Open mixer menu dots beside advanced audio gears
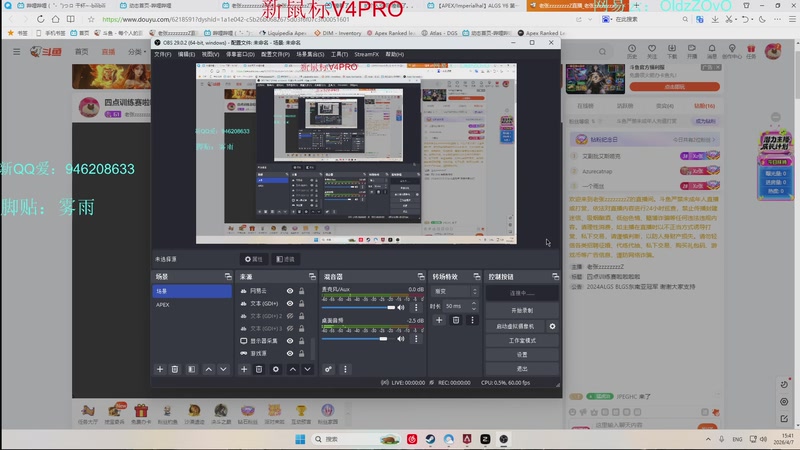This screenshot has height=450, width=800. (345, 369)
